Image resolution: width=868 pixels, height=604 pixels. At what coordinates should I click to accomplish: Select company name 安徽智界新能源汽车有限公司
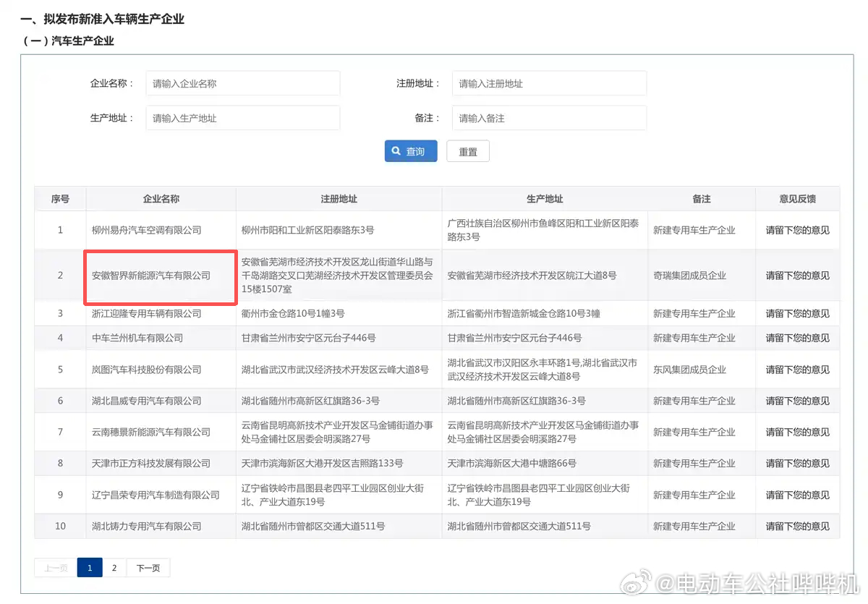(x=151, y=276)
